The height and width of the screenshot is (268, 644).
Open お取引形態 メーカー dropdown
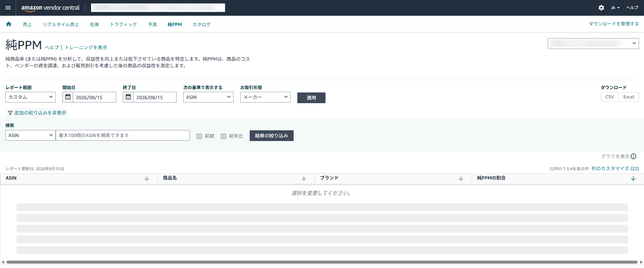point(265,97)
